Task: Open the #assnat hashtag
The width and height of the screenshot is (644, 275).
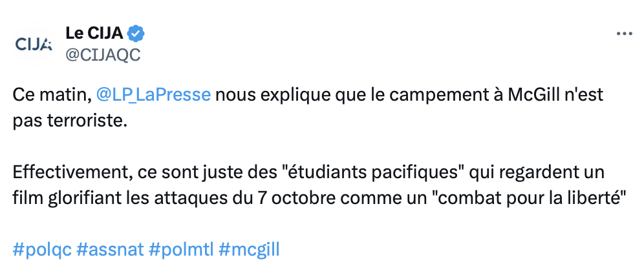Action: [110, 249]
